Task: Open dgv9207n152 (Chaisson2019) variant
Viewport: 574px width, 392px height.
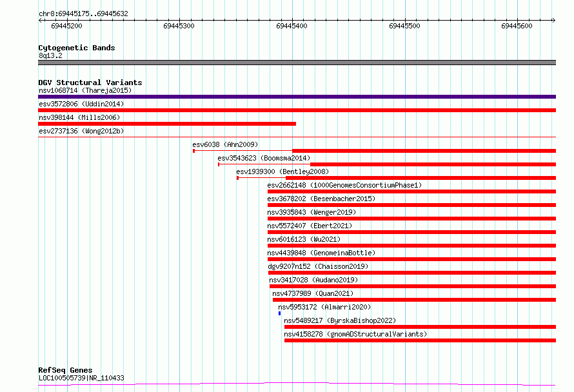Action: pyautogui.click(x=318, y=266)
